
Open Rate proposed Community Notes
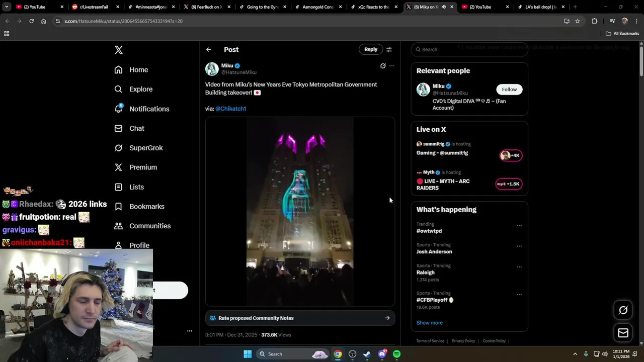click(x=300, y=318)
